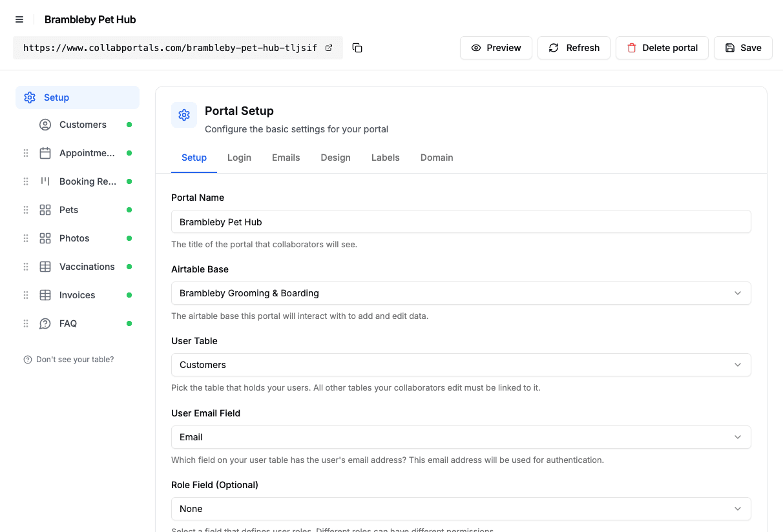The width and height of the screenshot is (783, 532).
Task: Save the portal settings
Action: click(743, 48)
